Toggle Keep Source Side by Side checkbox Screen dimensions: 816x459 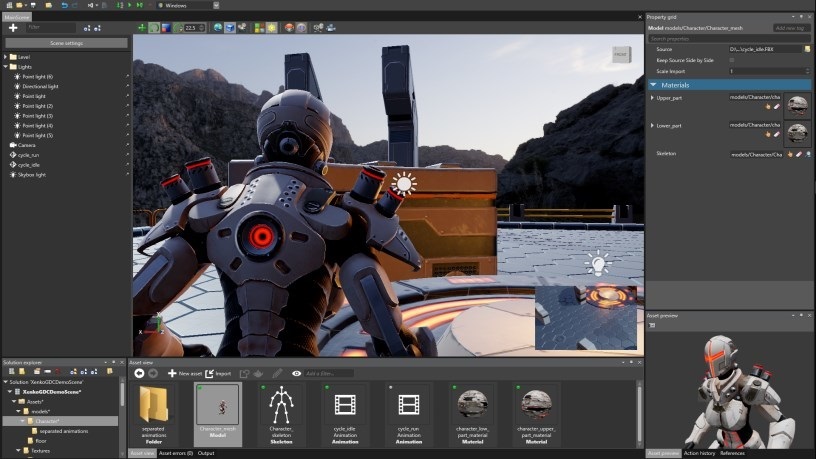tap(732, 60)
